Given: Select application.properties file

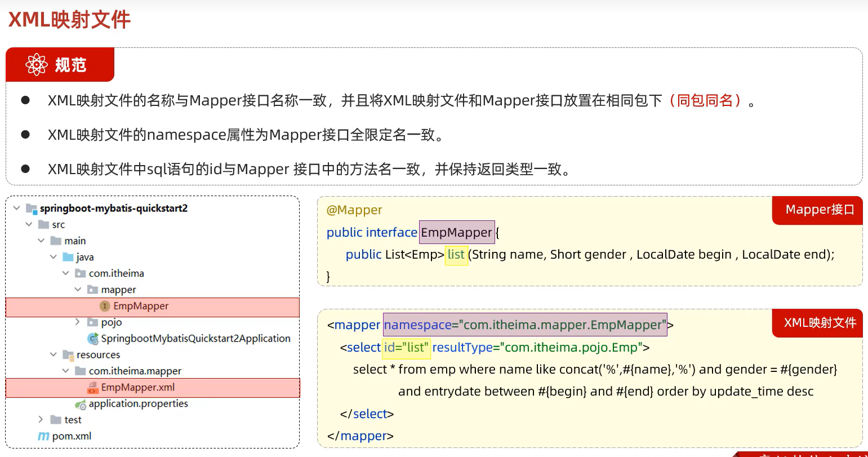Looking at the screenshot, I should (x=138, y=404).
